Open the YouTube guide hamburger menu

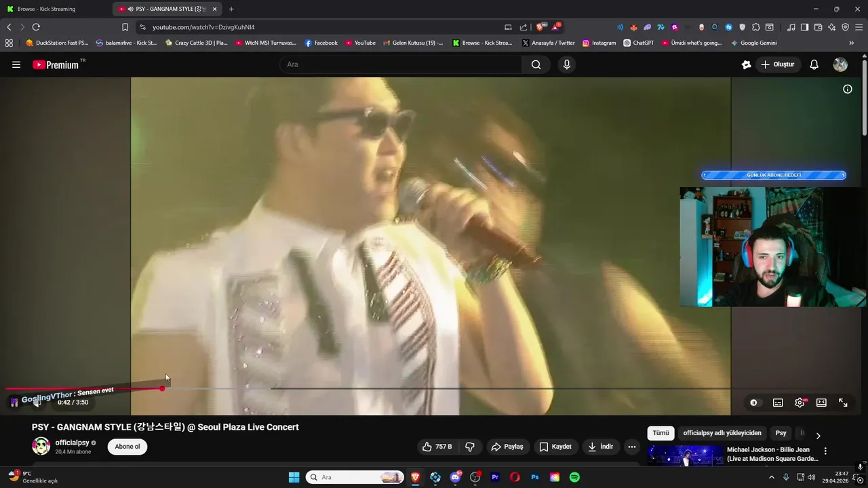[16, 64]
